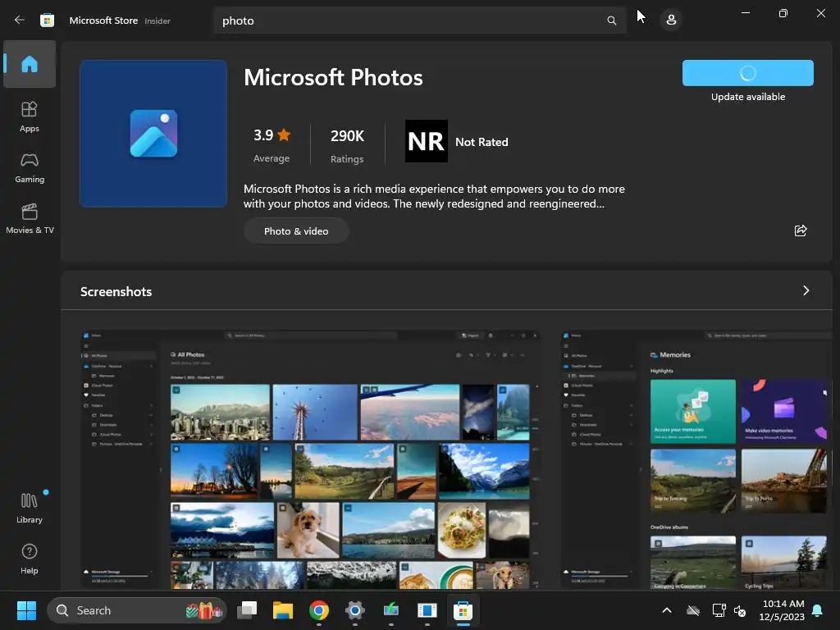Click the Microsoft Store taskbar icon
Image resolution: width=840 pixels, height=630 pixels.
coord(463,610)
